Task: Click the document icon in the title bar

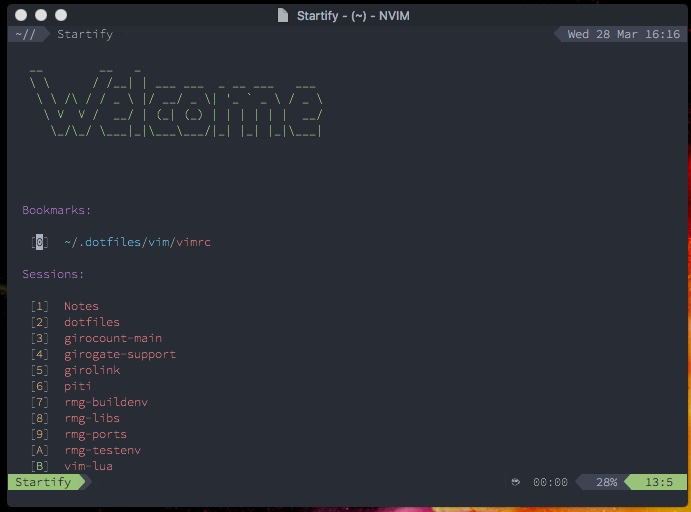Action: pos(282,15)
